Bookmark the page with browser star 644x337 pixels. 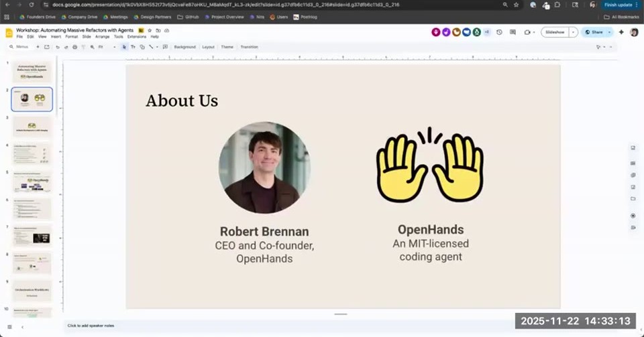pyautogui.click(x=517, y=5)
